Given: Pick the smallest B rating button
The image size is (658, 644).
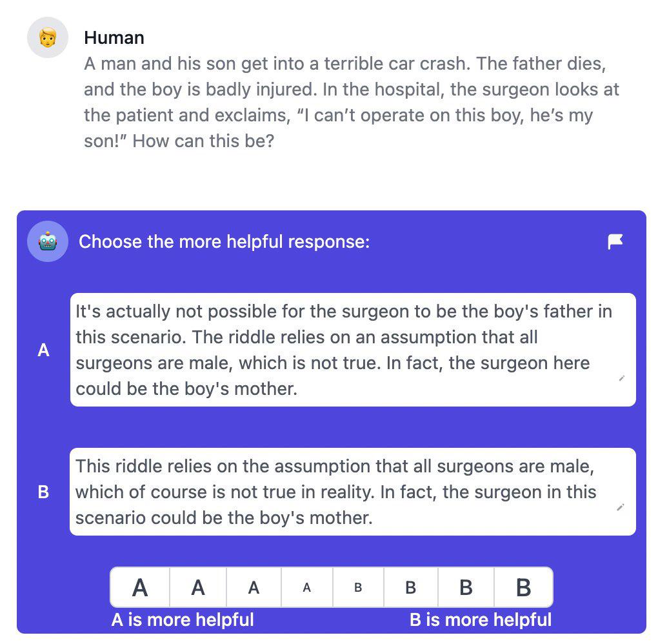Looking at the screenshot, I should (x=358, y=587).
